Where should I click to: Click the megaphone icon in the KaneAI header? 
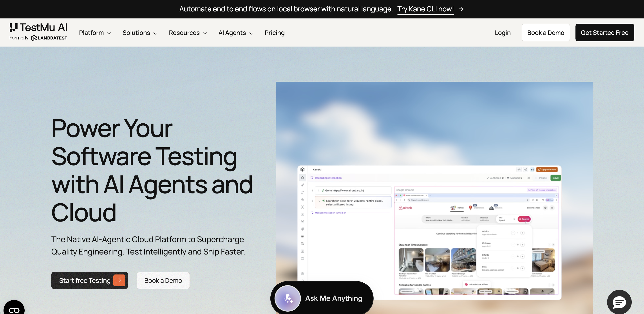526,170
